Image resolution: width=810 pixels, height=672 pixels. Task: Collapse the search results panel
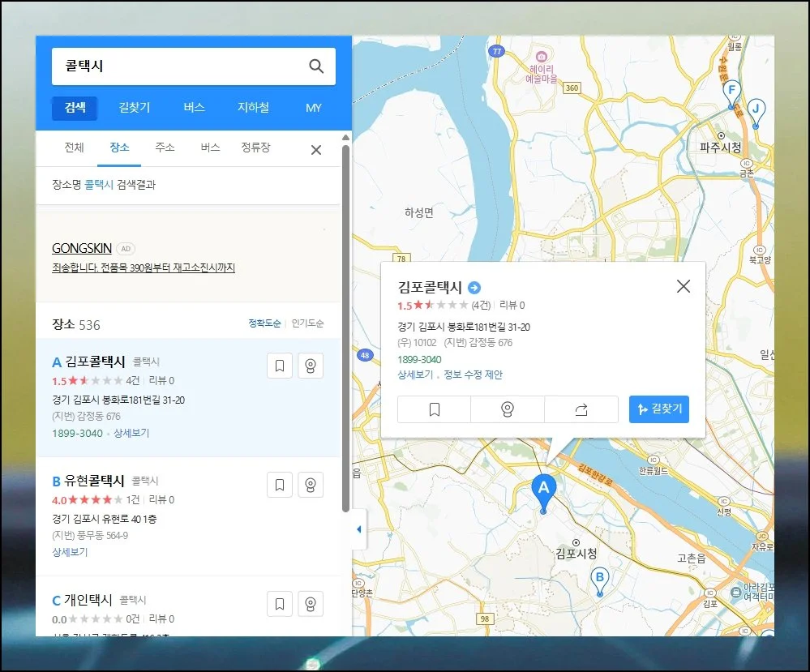coord(358,529)
